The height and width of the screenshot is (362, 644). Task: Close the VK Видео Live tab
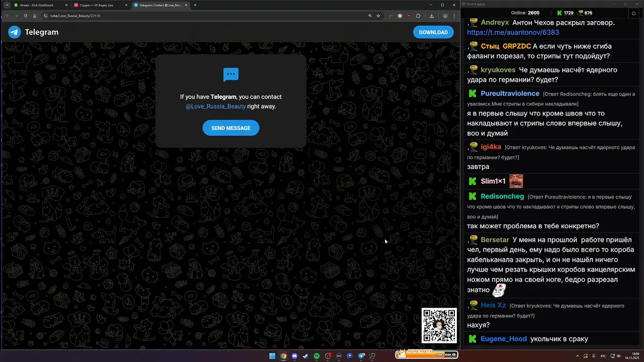point(125,5)
